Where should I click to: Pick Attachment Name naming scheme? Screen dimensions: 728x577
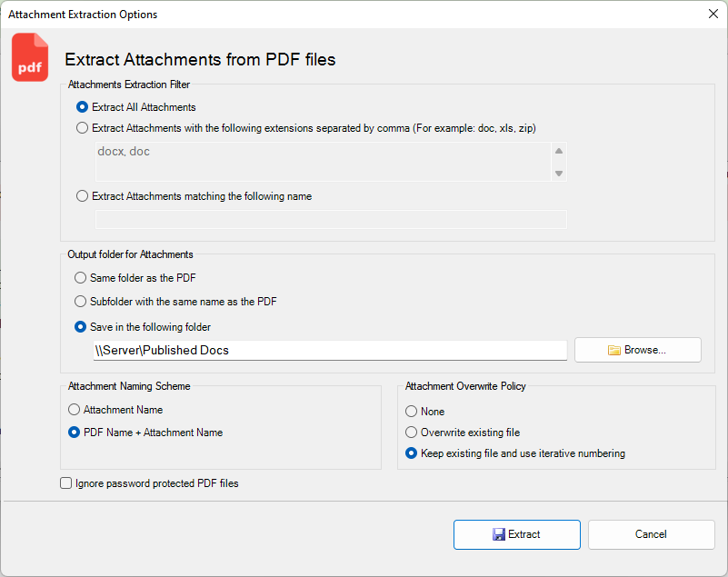pyautogui.click(x=75, y=410)
